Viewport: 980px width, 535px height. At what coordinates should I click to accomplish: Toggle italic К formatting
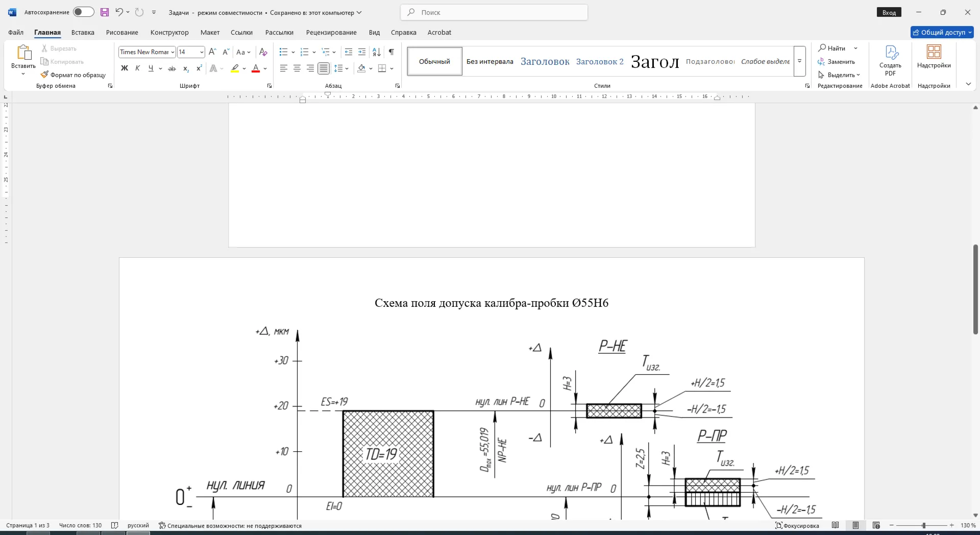coord(137,68)
